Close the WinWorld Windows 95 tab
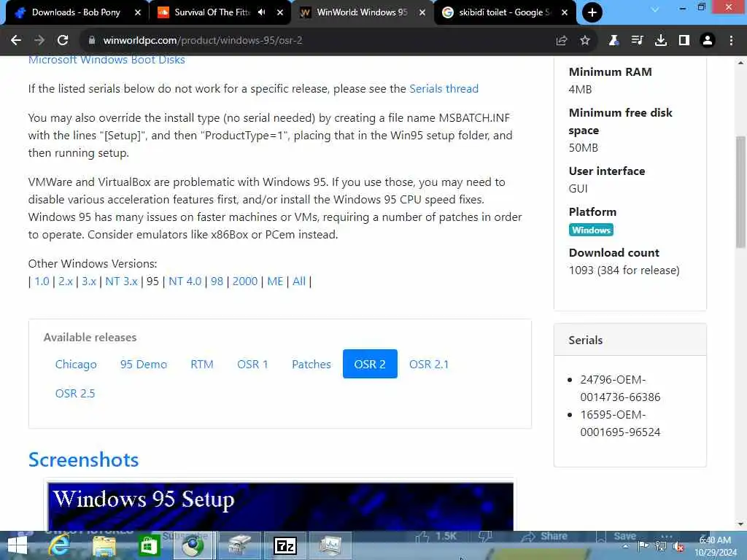This screenshot has width=747, height=560. (422, 12)
